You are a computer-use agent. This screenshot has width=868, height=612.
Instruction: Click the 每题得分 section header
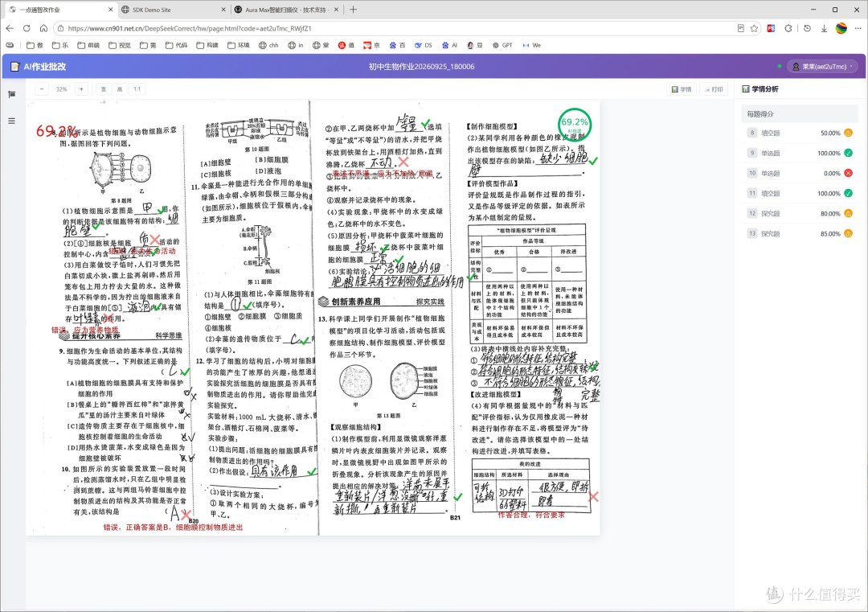(x=800, y=114)
